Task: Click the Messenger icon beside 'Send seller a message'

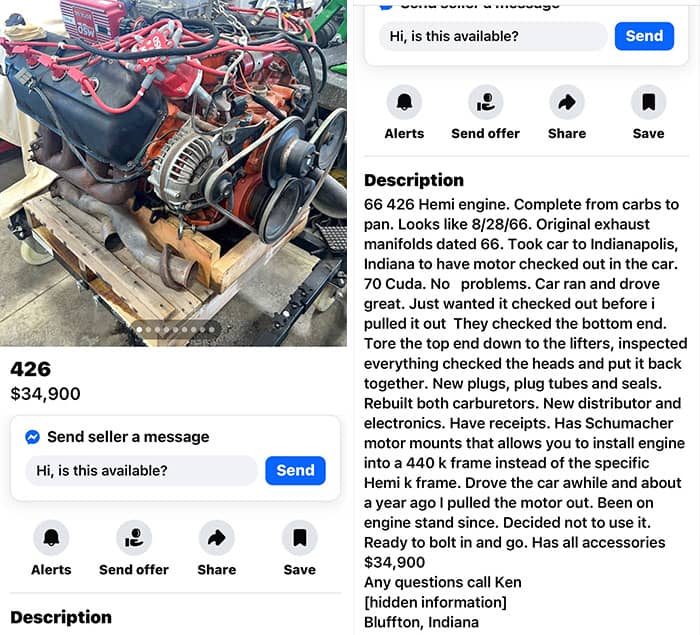Action: pyautogui.click(x=33, y=437)
